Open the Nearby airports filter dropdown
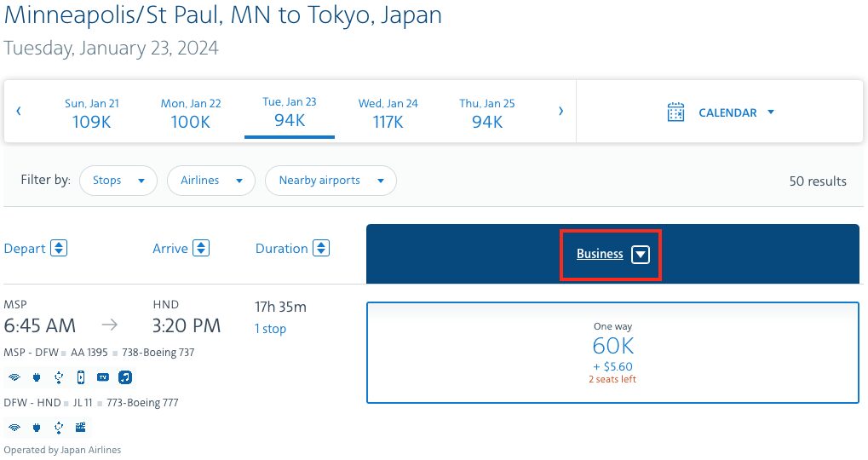The width and height of the screenshot is (868, 460). tap(331, 181)
